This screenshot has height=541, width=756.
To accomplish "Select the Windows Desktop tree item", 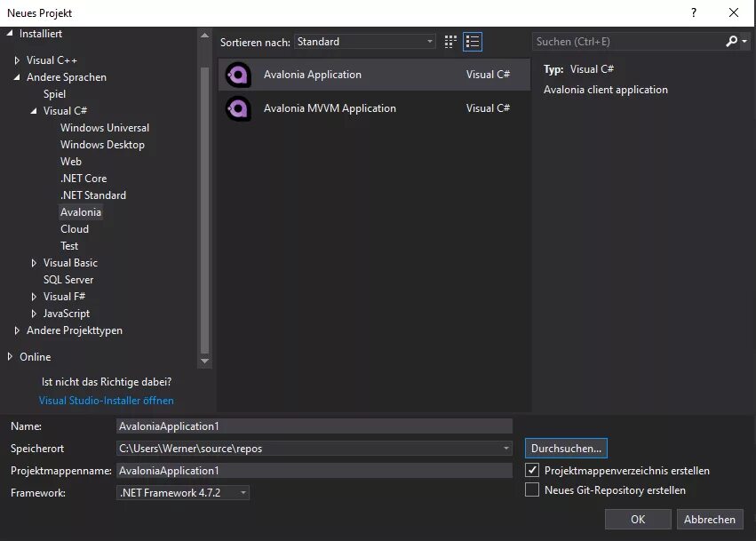I will click(102, 145).
